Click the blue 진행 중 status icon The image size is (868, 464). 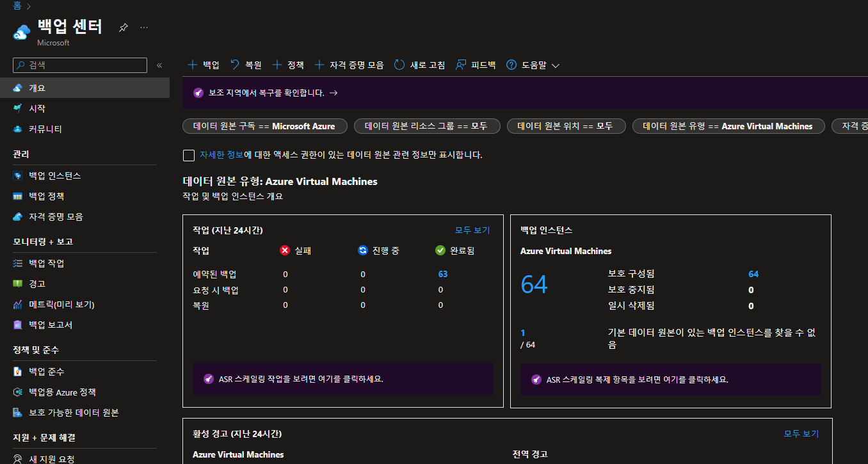pos(363,250)
